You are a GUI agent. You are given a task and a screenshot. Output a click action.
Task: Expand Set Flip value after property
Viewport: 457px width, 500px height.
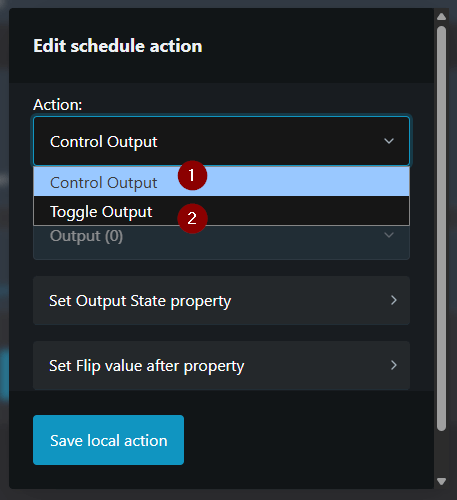[221, 365]
